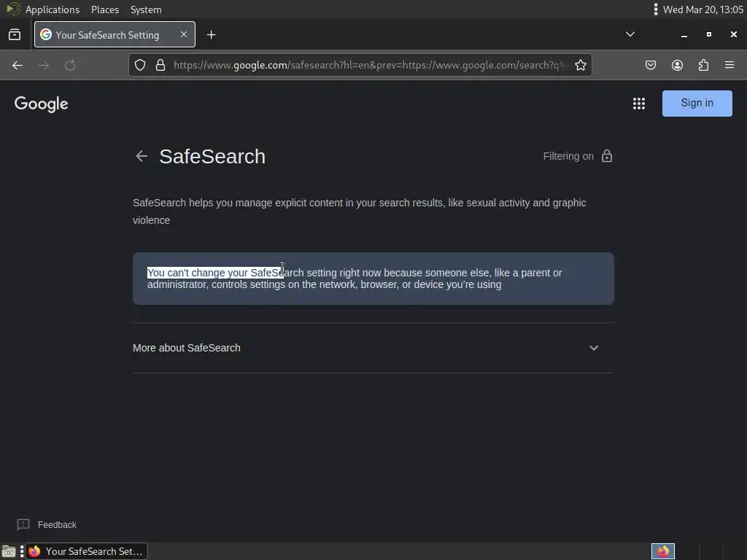The width and height of the screenshot is (747, 560).
Task: List all tabs using the chevron
Action: click(630, 34)
